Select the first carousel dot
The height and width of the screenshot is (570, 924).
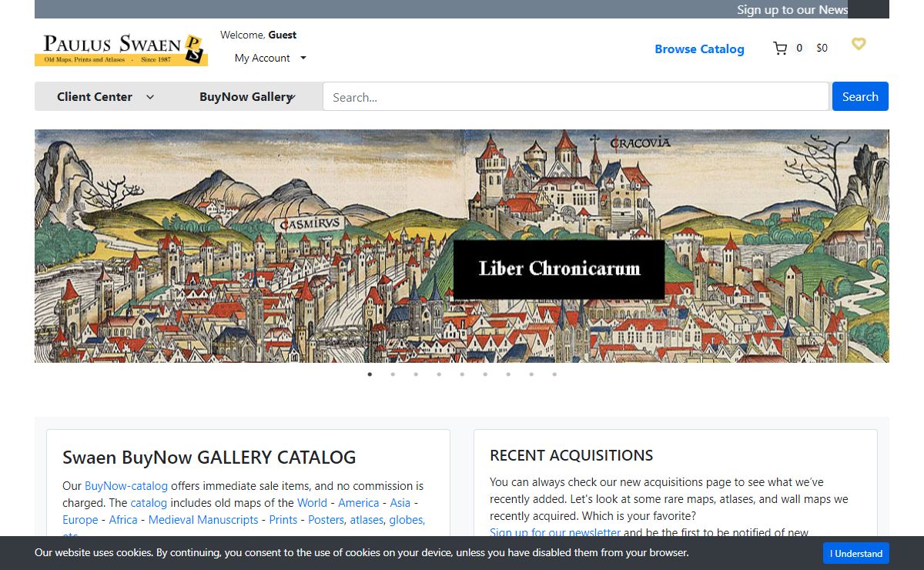370,374
